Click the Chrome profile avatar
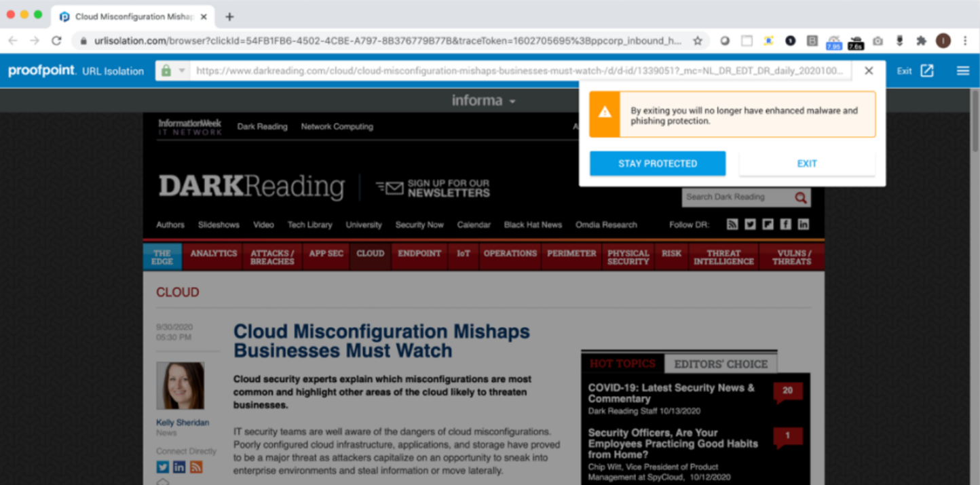 point(943,41)
